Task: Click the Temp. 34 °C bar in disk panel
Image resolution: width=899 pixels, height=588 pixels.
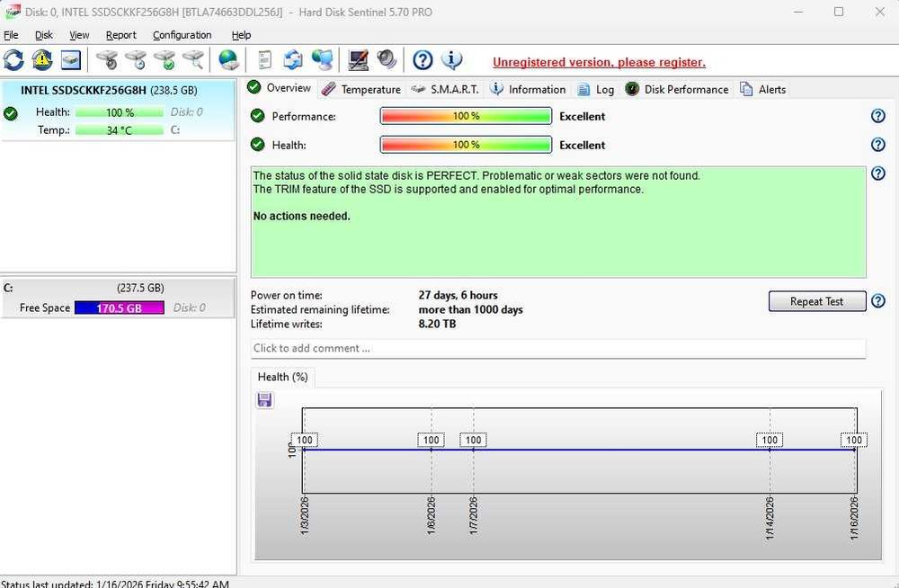Action: [x=120, y=130]
